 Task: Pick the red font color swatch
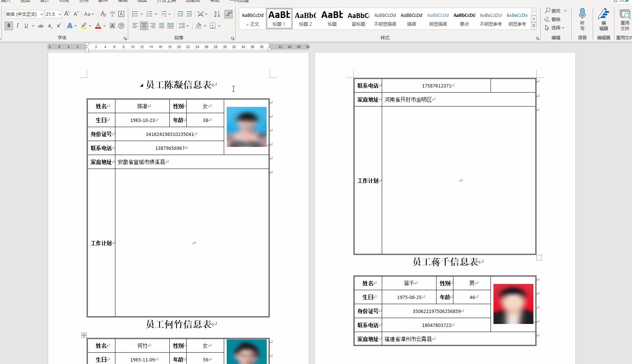pyautogui.click(x=97, y=26)
